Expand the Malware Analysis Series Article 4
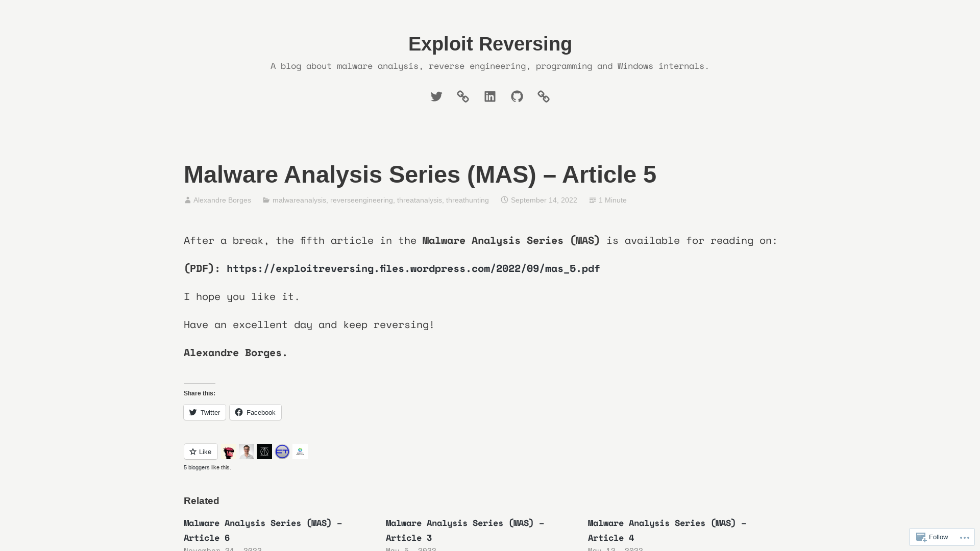 coord(667,530)
